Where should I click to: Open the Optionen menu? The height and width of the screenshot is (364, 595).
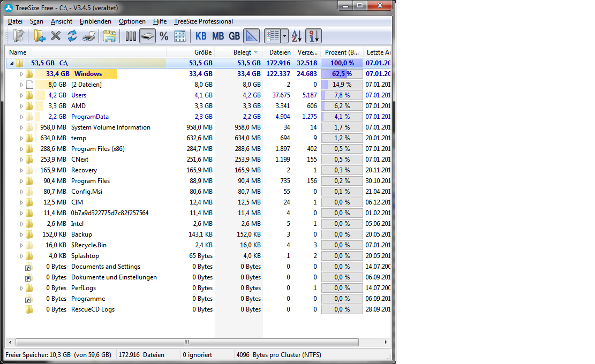(x=132, y=21)
